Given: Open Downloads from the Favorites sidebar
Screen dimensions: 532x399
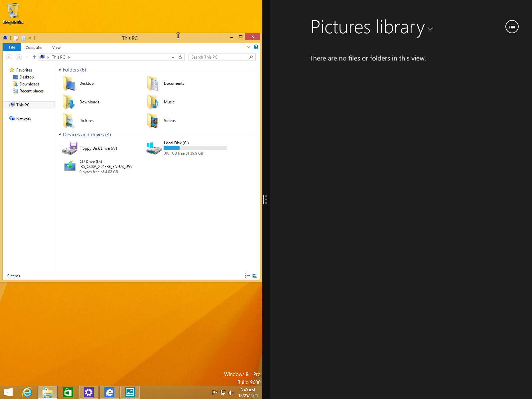Looking at the screenshot, I should pyautogui.click(x=29, y=84).
